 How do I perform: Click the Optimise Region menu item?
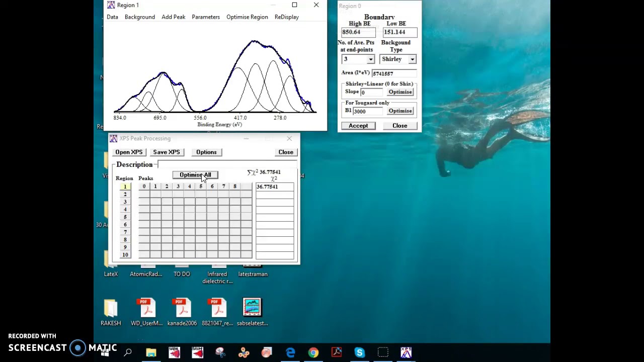point(247,17)
